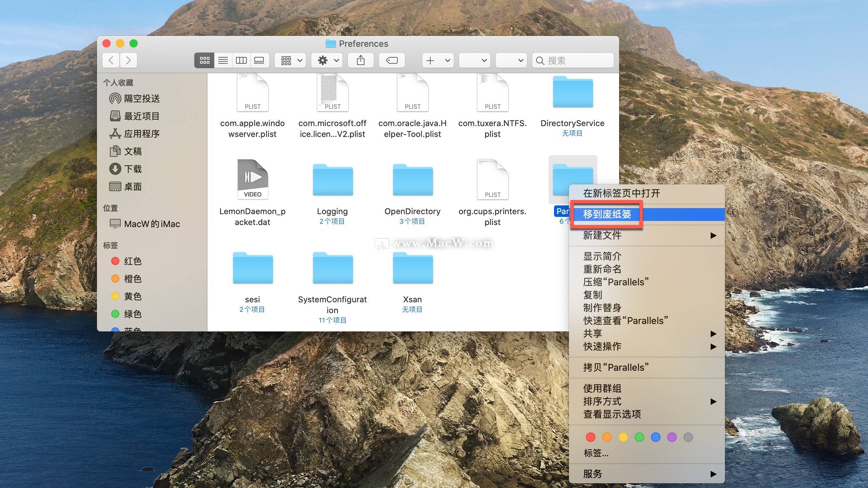This screenshot has width=868, height=488.
Task: Switch to list view mode
Action: [x=223, y=60]
